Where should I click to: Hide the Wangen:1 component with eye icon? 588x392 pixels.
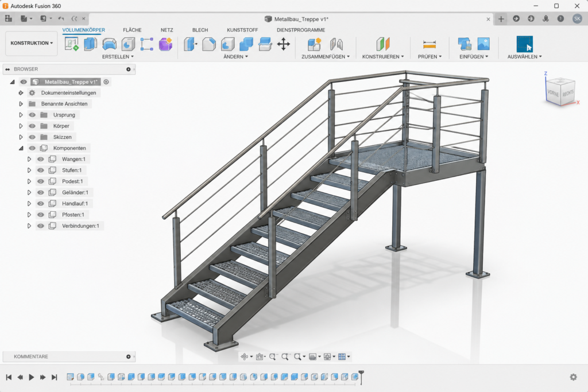[x=41, y=160]
